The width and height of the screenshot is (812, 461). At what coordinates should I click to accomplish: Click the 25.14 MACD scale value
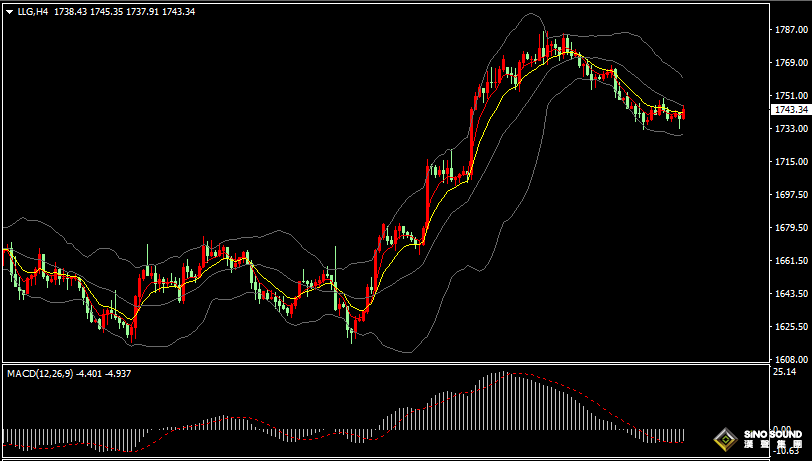[x=784, y=372]
